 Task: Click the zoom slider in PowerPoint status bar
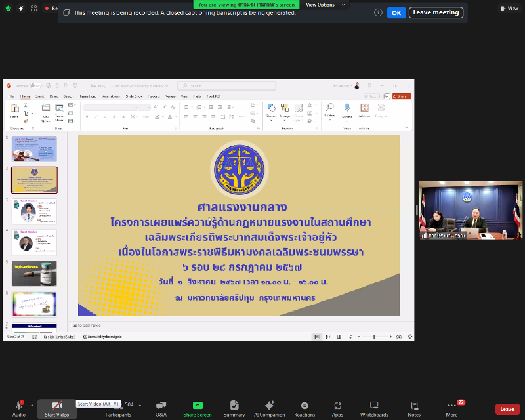374,337
